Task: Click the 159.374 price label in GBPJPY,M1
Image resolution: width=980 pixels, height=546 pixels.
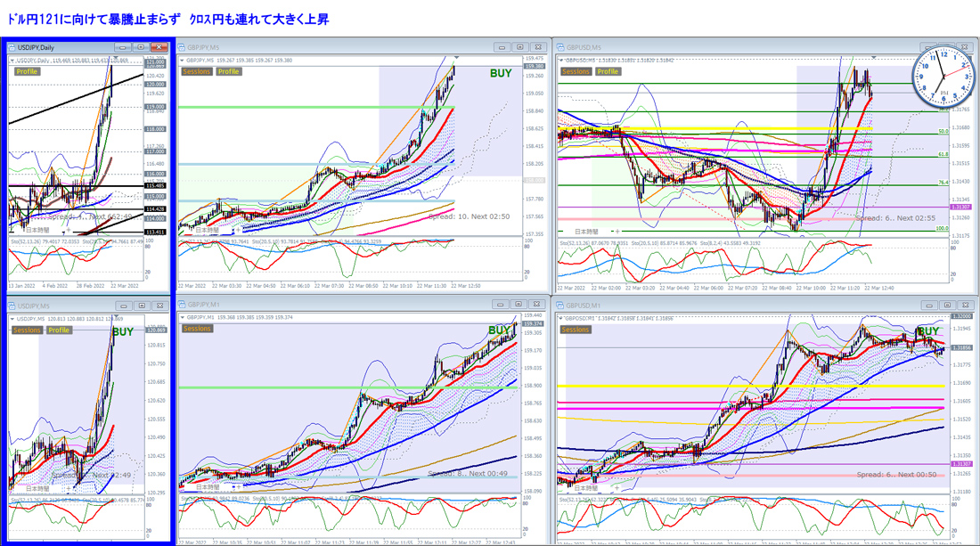Action: (533, 323)
